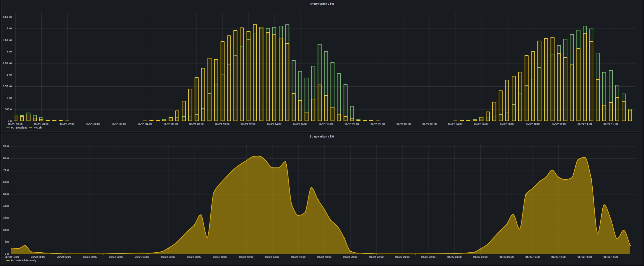Click the small area chart bump near 06/20 19:00
Image resolution: width=644 pixels, height=266 pixels.
(x=25, y=246)
